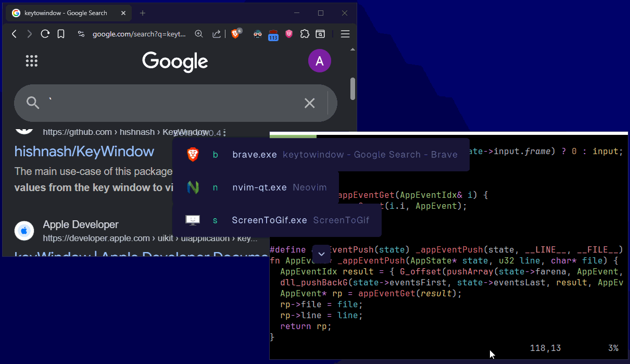The image size is (630, 364).
Task: Switch to nvim-qt.exe Neovim entry
Action: pyautogui.click(x=256, y=187)
